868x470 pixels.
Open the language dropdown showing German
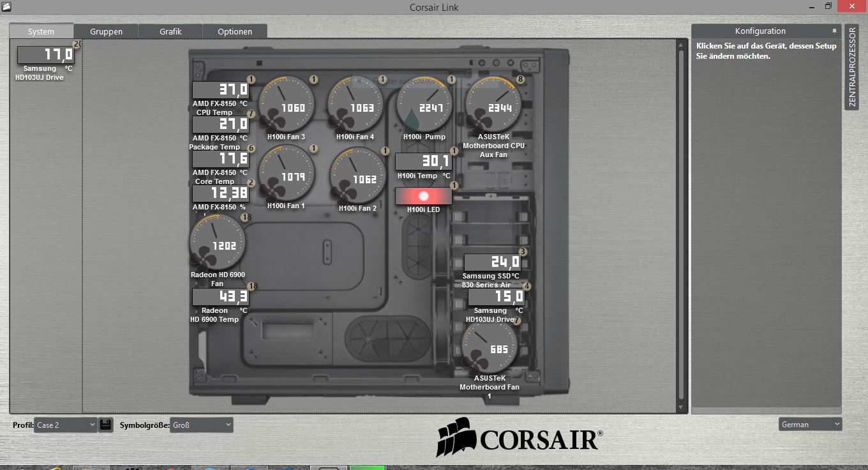coord(811,424)
